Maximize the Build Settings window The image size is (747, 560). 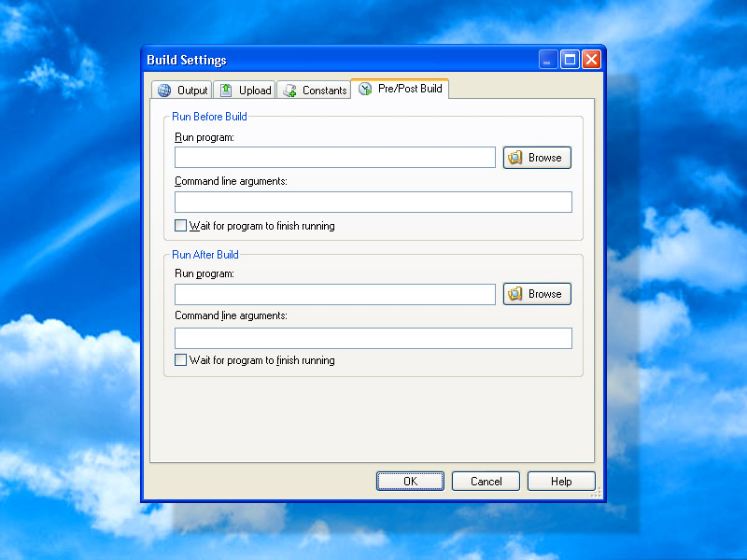[x=570, y=60]
